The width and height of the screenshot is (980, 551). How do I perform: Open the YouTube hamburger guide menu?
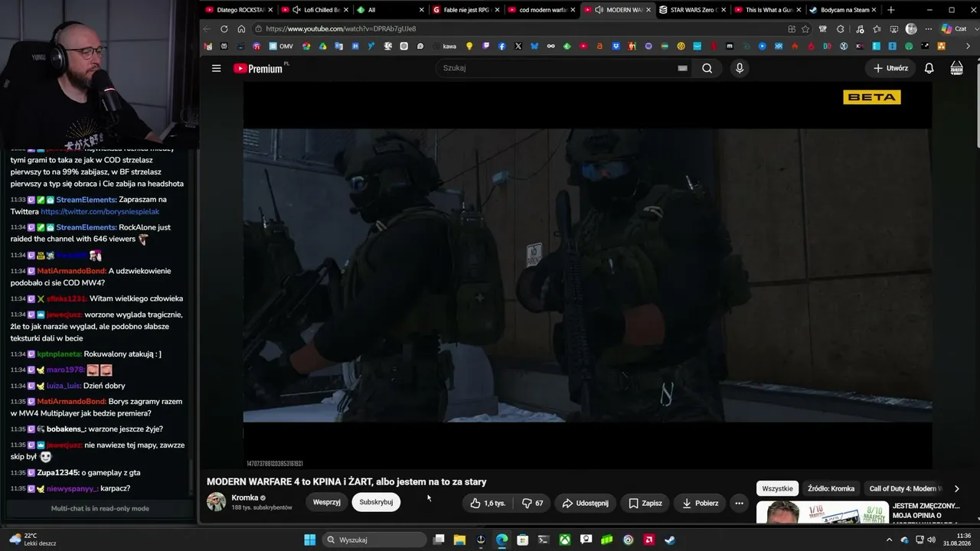[x=216, y=68]
